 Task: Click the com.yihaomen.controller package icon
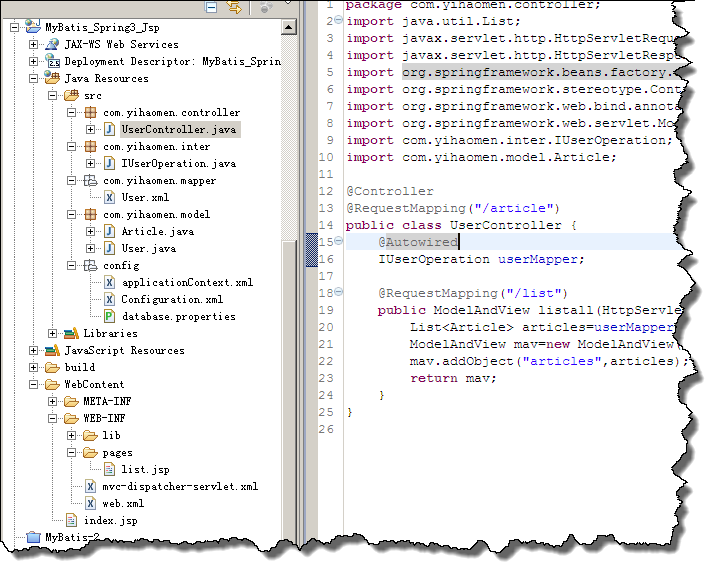coord(90,112)
